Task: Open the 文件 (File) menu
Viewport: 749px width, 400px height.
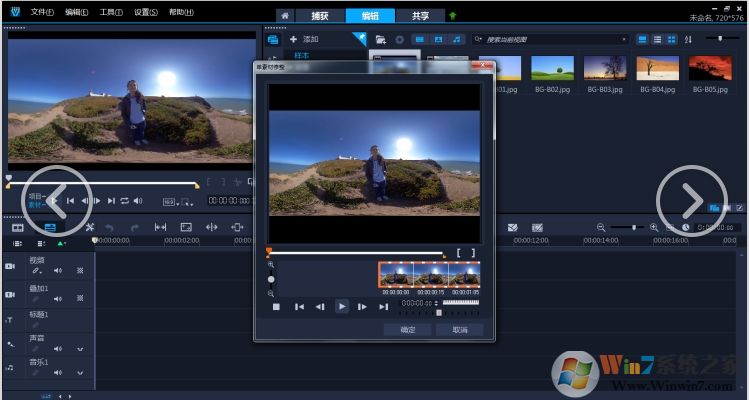Action: (41, 12)
